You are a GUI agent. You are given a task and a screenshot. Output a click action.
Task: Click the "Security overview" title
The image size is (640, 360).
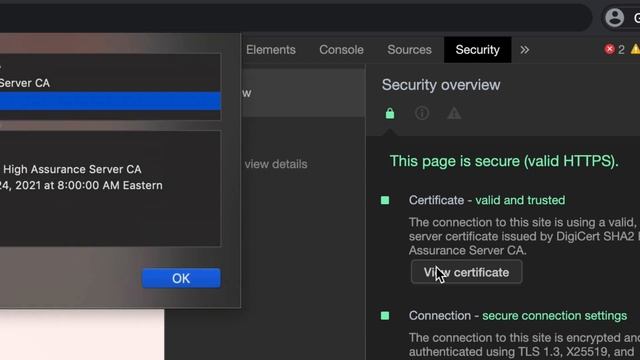(x=441, y=85)
